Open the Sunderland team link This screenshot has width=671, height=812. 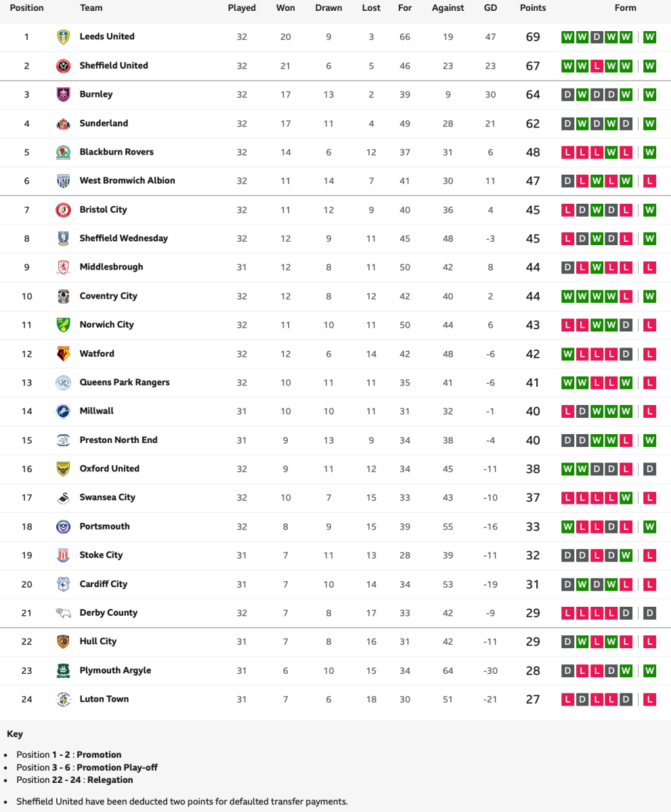click(x=104, y=123)
